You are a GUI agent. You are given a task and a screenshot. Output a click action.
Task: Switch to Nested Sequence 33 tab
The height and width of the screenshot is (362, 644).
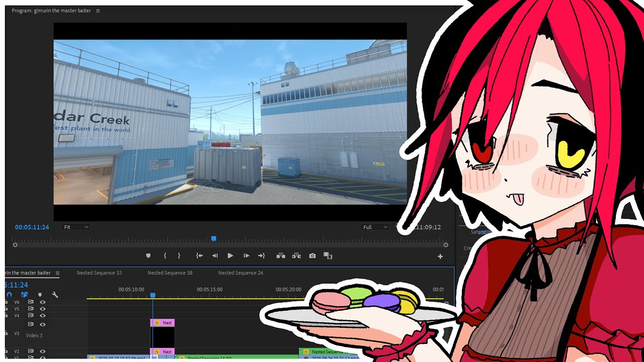99,273
